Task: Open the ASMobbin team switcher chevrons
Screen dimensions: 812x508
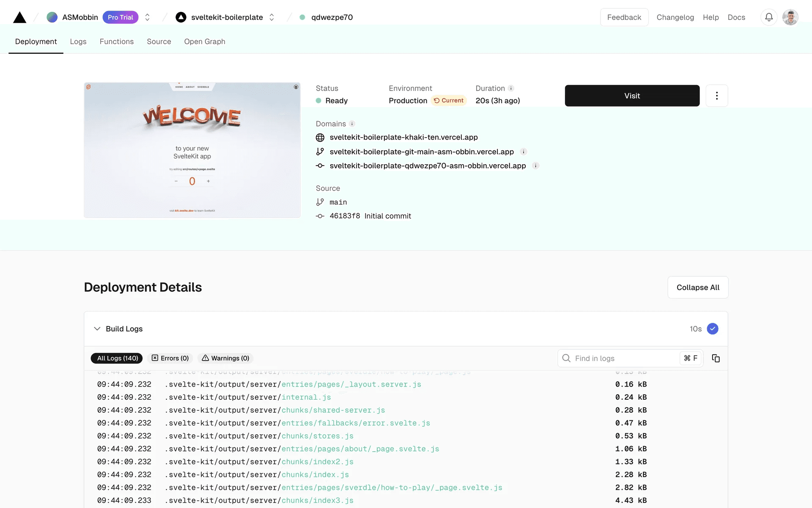Action: 147,17
